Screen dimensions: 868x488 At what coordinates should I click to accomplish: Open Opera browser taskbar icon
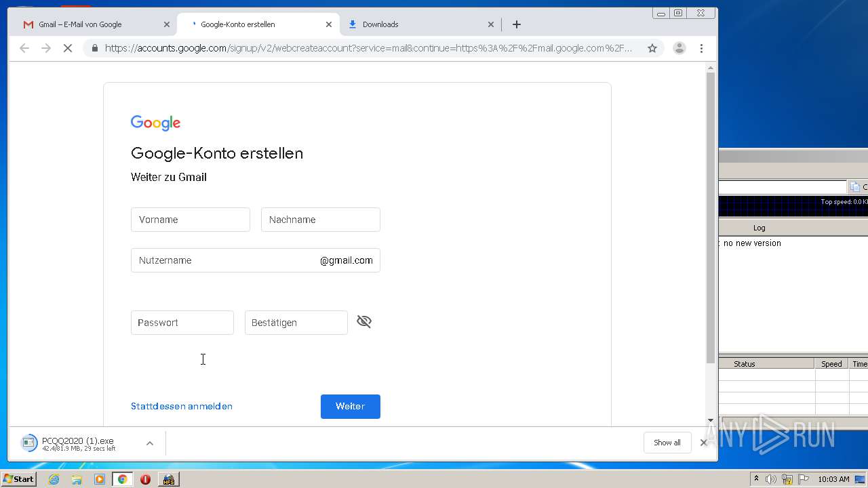[145, 479]
